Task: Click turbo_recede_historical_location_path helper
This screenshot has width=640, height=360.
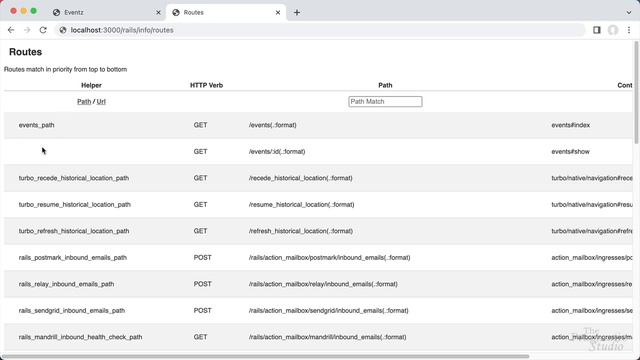Action: point(74,178)
